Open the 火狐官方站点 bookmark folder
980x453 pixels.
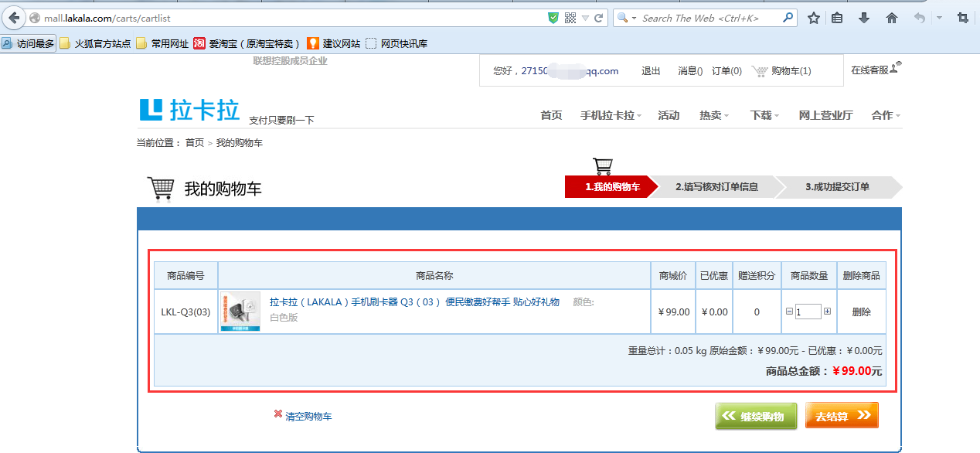coord(95,43)
